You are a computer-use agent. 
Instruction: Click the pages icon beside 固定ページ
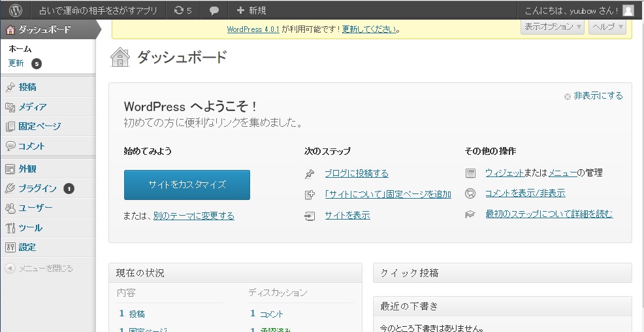[x=10, y=127]
